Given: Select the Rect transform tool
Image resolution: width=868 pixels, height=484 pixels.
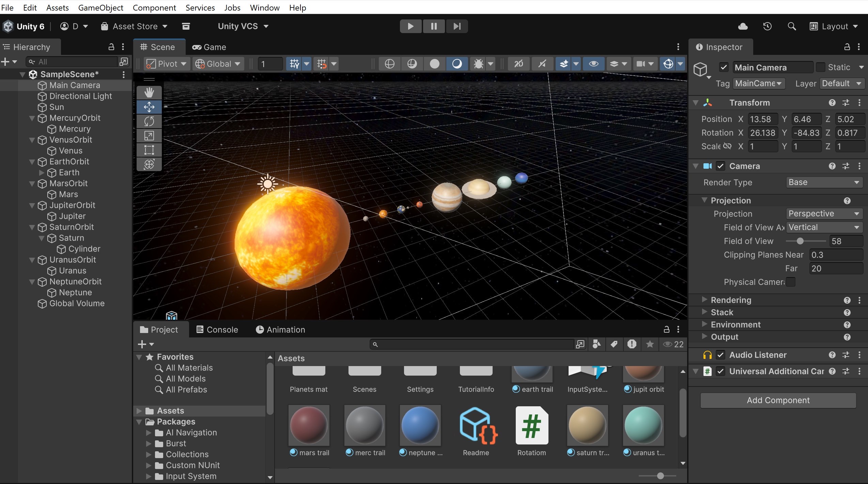Looking at the screenshot, I should tap(149, 150).
